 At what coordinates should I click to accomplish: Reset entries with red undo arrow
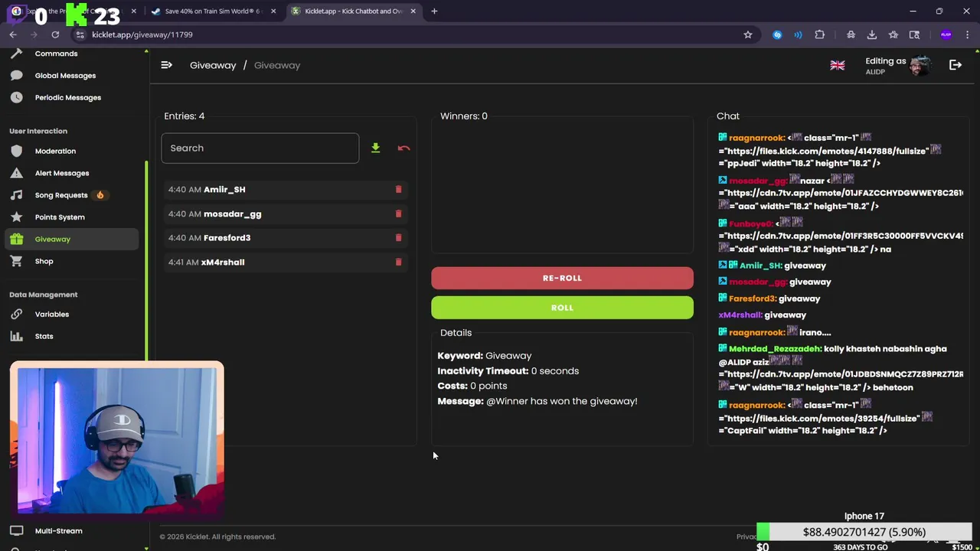403,148
